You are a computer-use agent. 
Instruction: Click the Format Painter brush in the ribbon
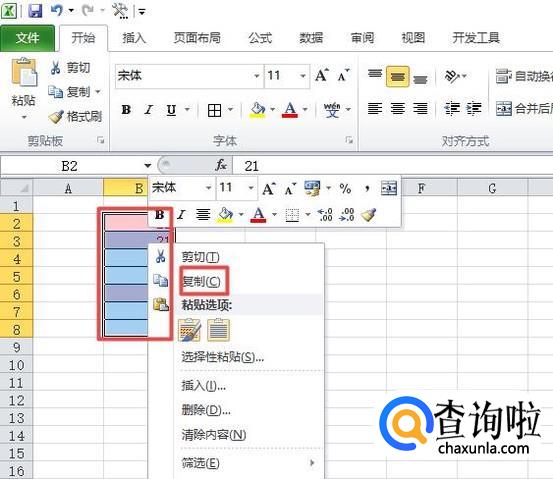tap(56, 116)
